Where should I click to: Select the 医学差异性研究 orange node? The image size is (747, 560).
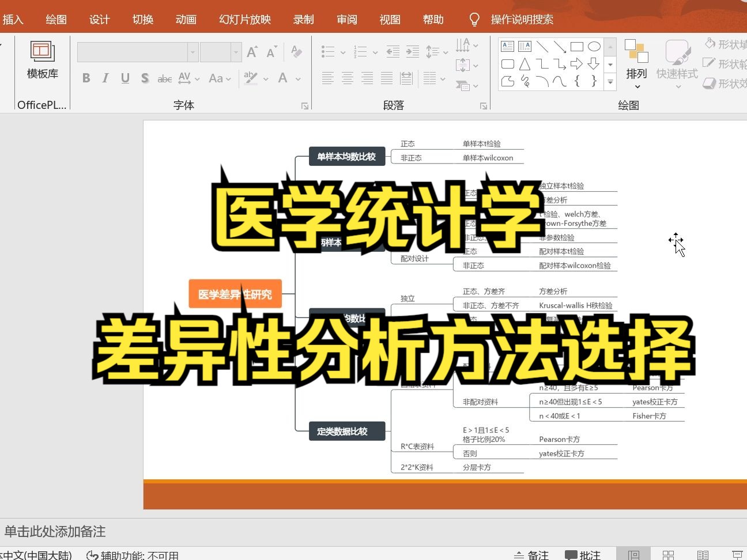tap(235, 294)
